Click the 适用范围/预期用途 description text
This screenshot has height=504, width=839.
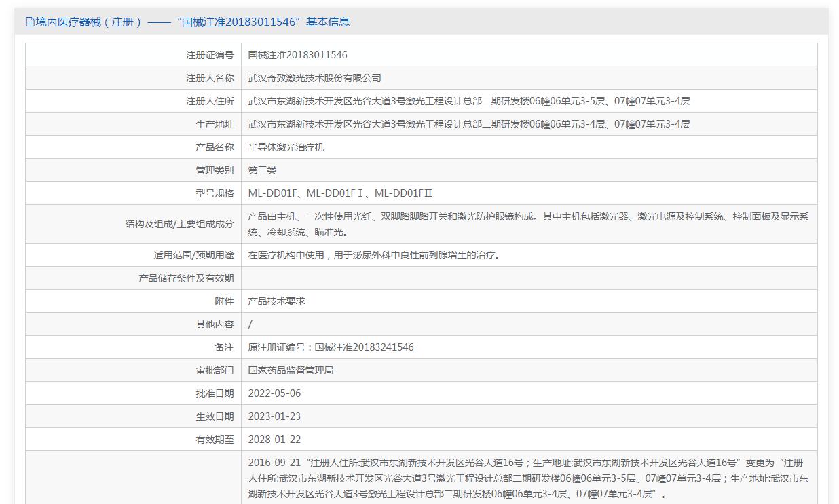375,255
